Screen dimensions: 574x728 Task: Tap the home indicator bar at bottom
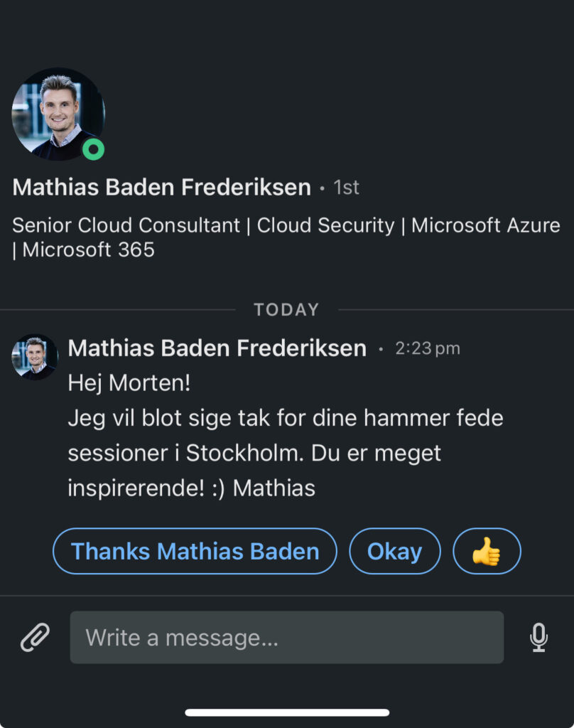287,712
